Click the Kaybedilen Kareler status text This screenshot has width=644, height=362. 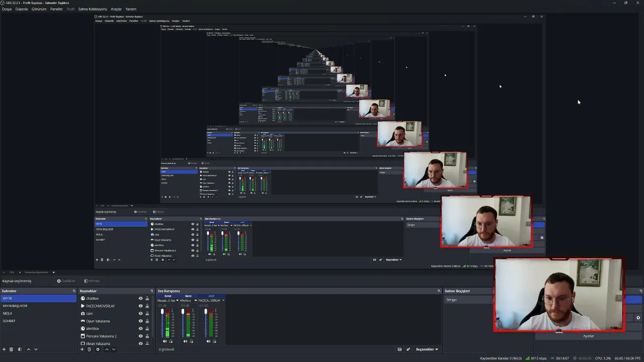(501, 358)
